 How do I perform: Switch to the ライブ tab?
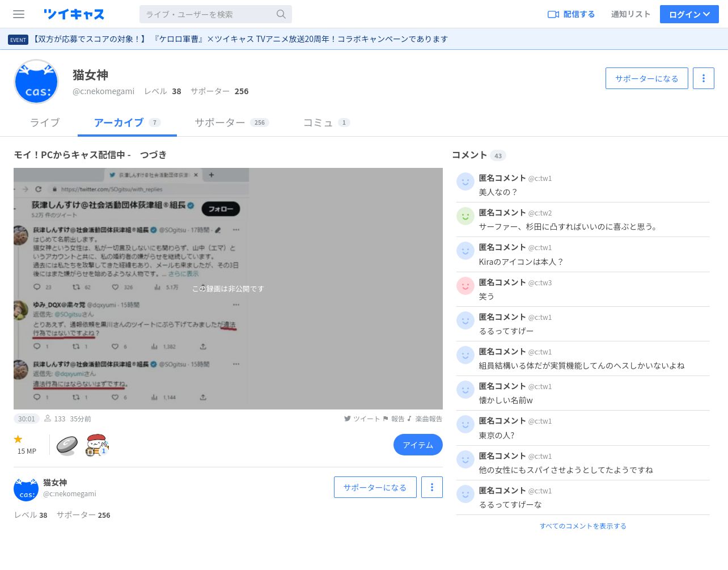click(45, 123)
